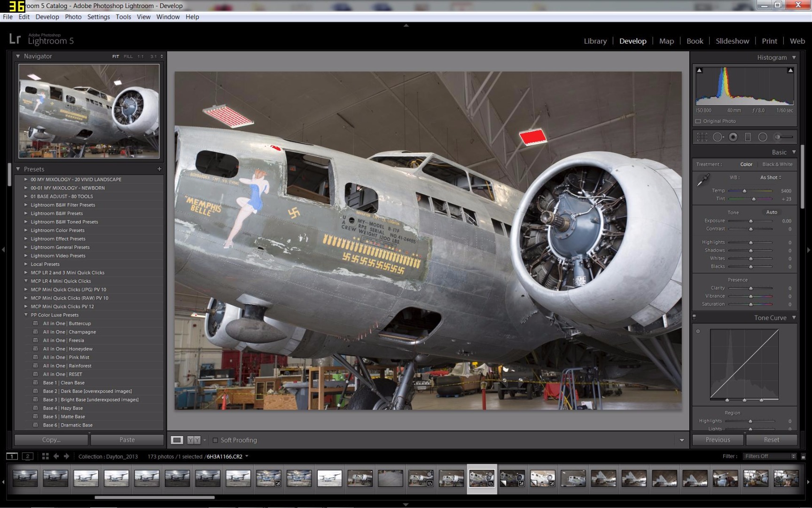Collapse the Presets panel

(x=18, y=169)
